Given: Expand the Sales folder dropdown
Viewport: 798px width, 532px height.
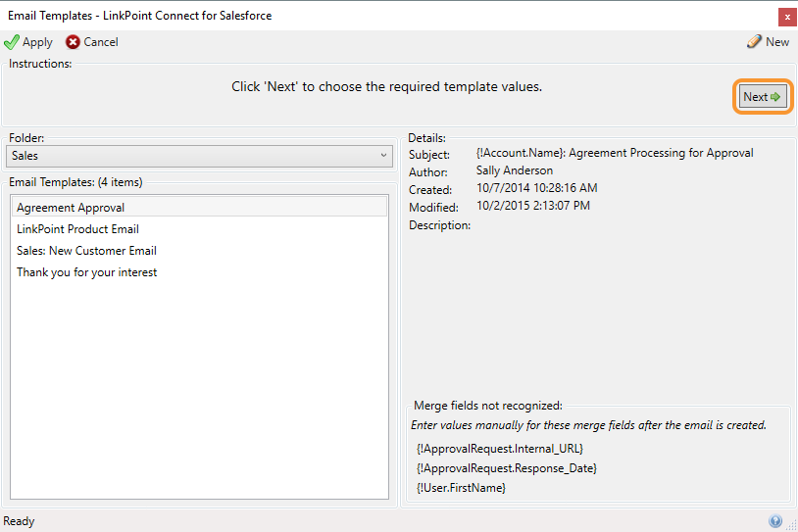Looking at the screenshot, I should (200, 156).
